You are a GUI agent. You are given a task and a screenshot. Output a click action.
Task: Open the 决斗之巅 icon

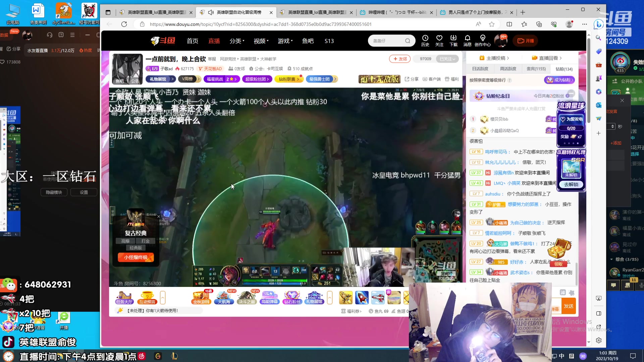click(x=247, y=298)
